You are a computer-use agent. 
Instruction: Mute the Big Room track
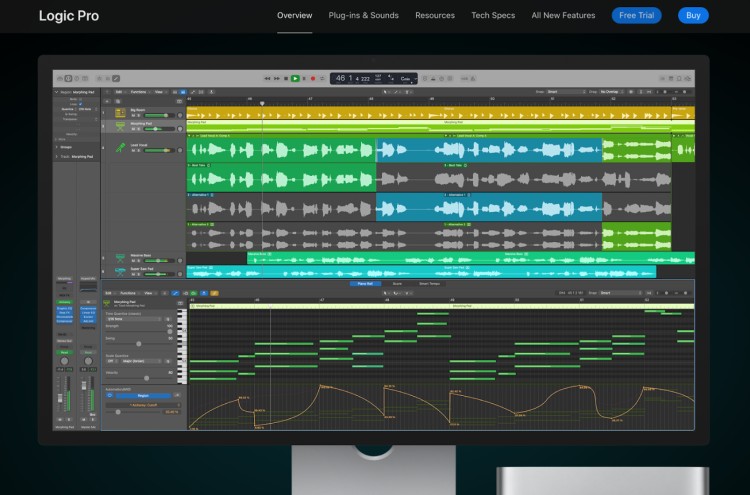pos(133,115)
